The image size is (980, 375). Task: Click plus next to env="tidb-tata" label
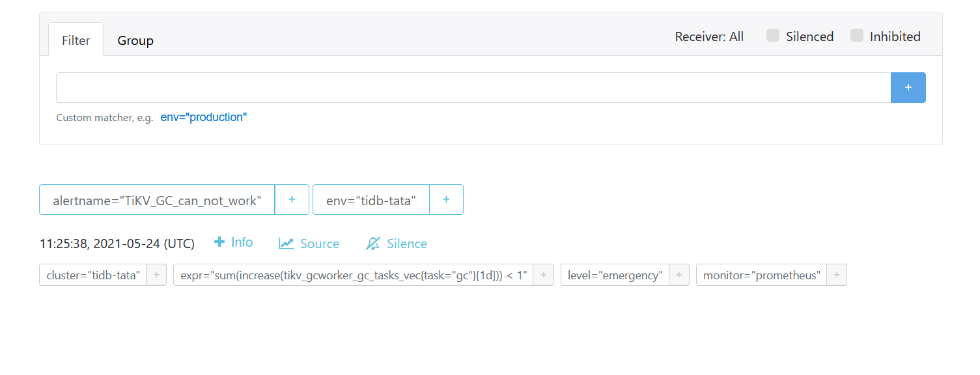tap(446, 200)
